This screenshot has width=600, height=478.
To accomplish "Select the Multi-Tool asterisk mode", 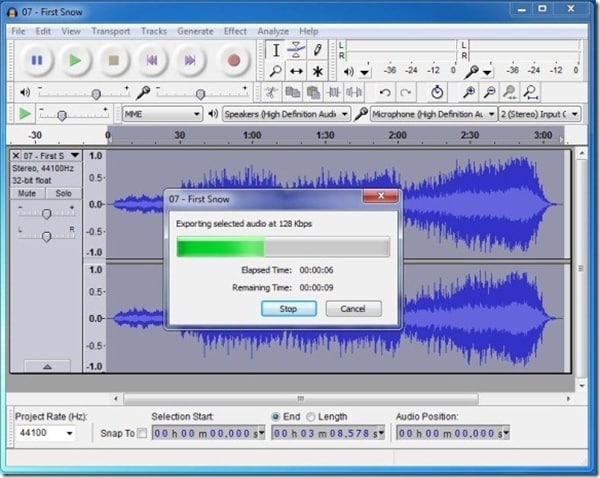I will coord(317,71).
